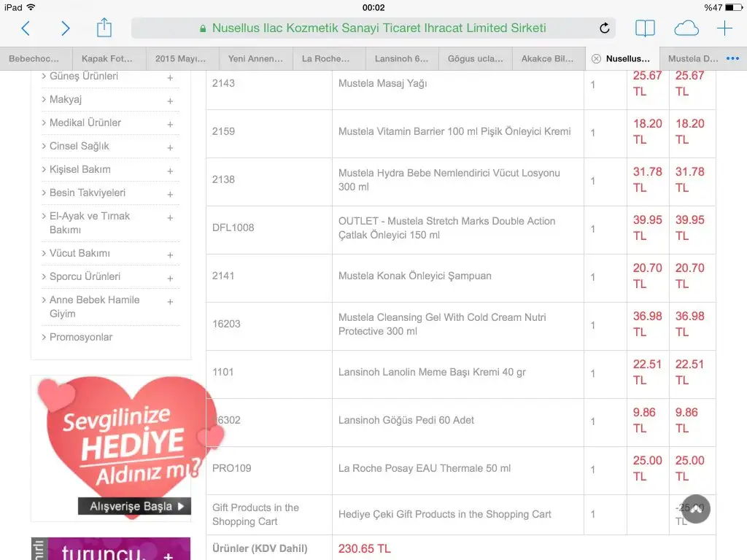
Task: Close the Nusellus tab with x icon
Action: click(596, 58)
